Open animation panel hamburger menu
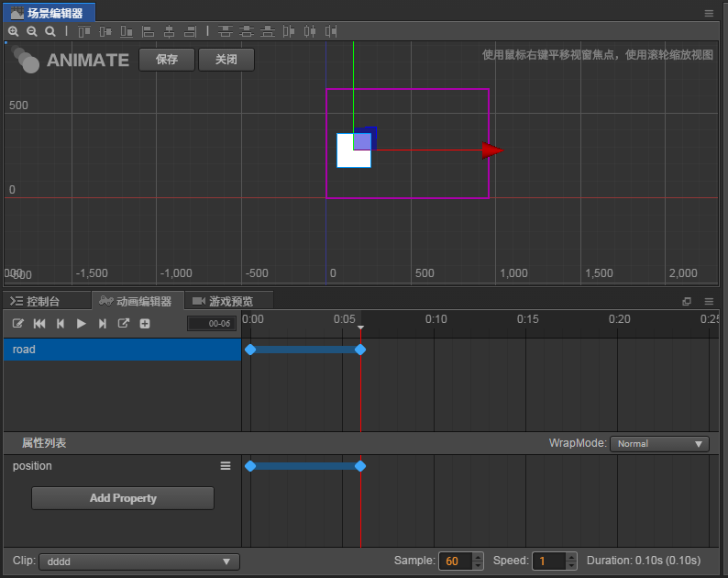728x578 pixels. [x=709, y=302]
